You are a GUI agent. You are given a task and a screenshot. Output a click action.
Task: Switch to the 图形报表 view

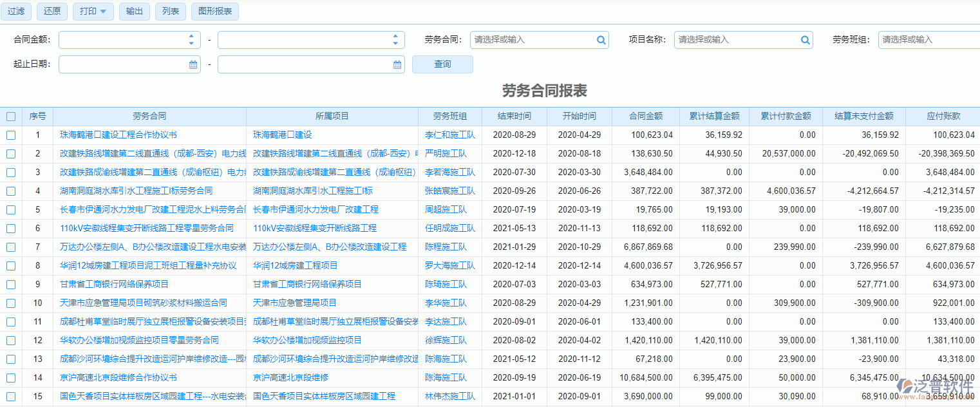tap(214, 11)
